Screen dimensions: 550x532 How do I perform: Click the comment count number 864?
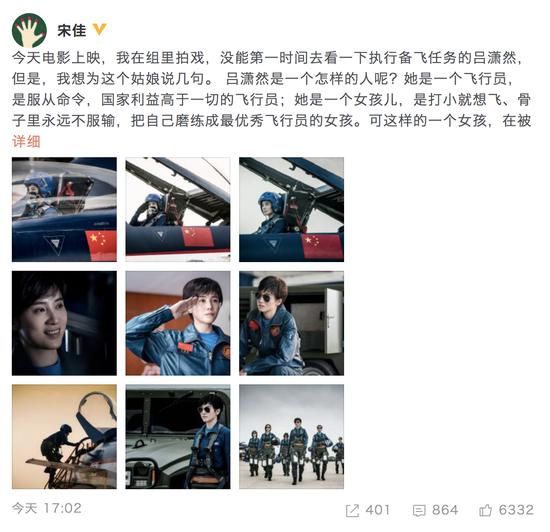(x=445, y=510)
